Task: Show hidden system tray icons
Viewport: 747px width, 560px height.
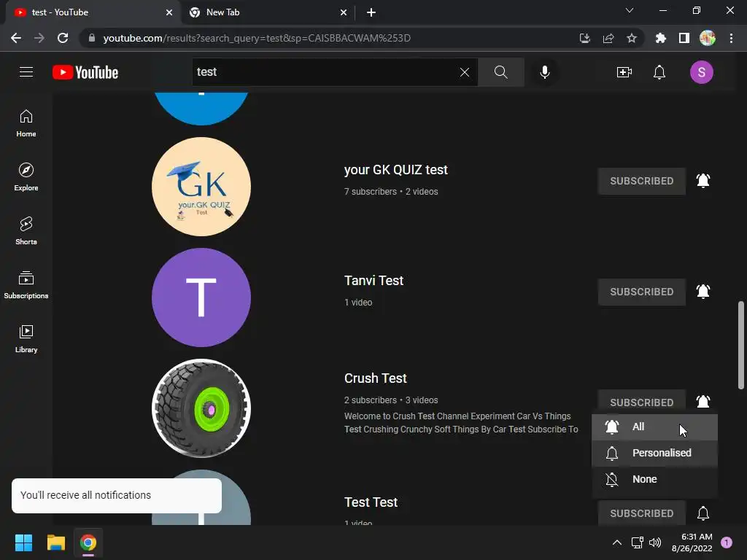Action: 617,542
